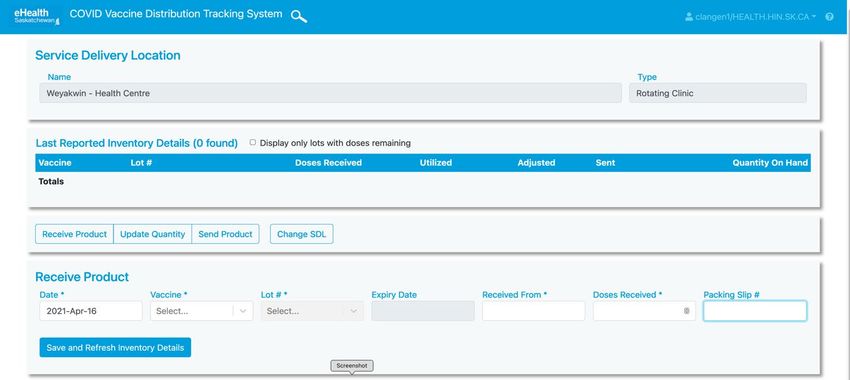
Task: Click the Service Delivery Location heading
Action: pos(108,55)
